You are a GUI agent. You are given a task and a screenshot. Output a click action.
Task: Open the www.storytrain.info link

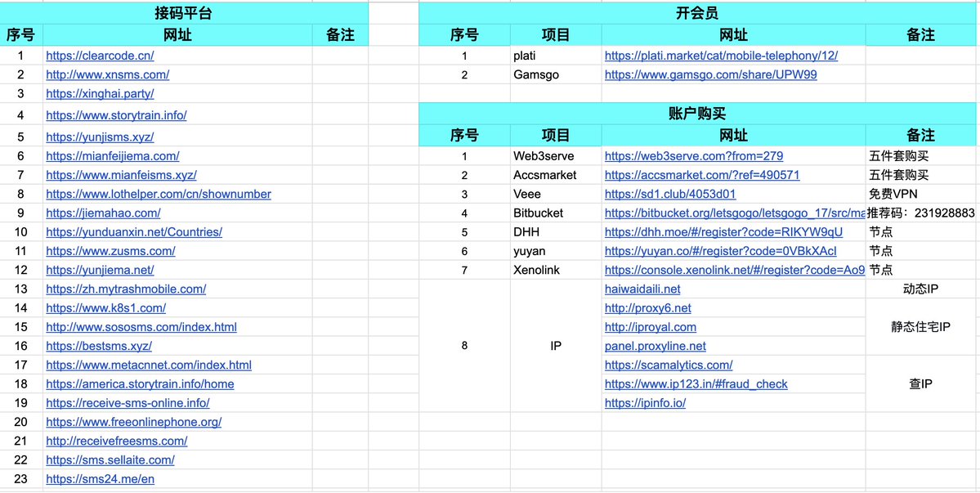pos(116,115)
